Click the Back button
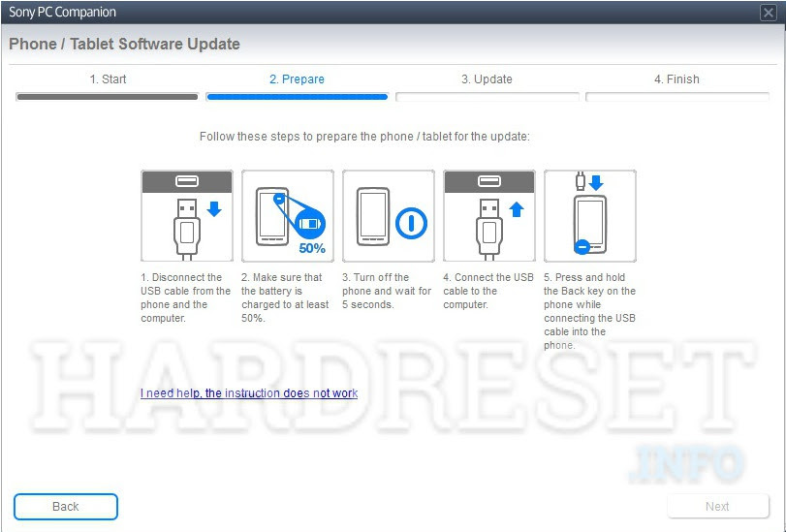Image resolution: width=786 pixels, height=532 pixels. (66, 507)
